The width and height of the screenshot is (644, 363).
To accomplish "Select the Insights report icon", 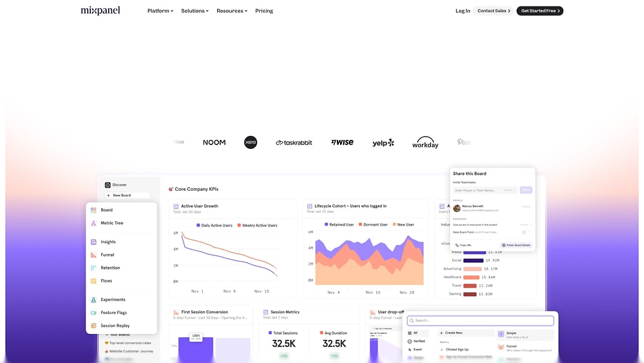I will 93,242.
